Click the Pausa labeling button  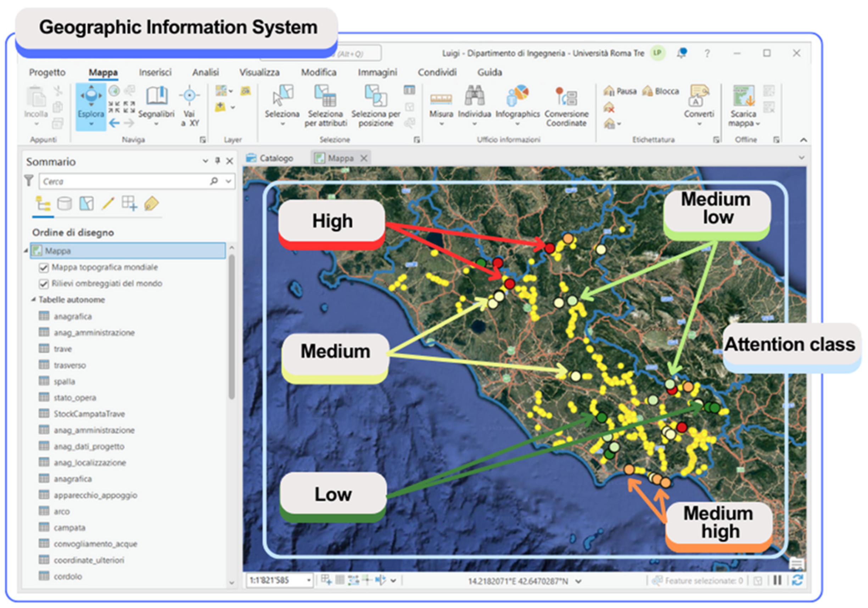(x=620, y=91)
